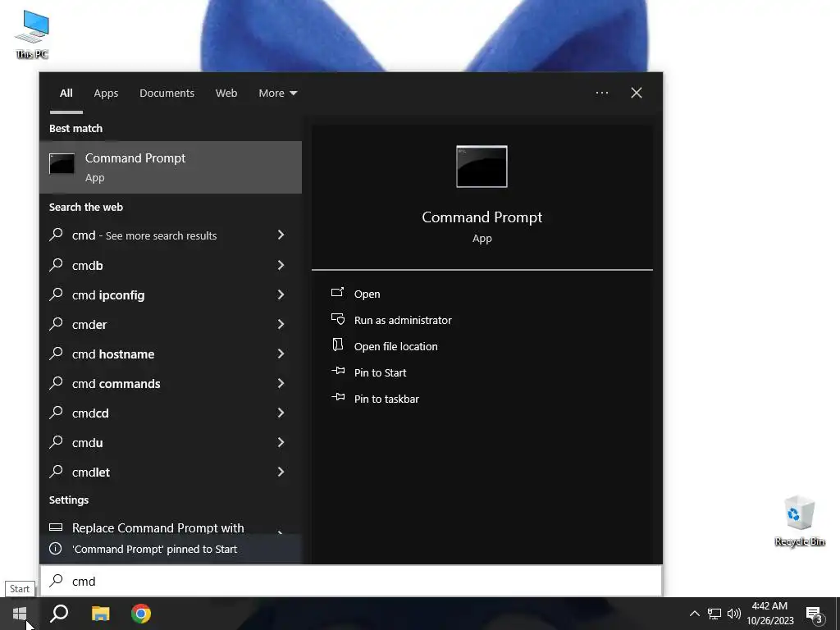Expand the cmd ipconfig suggestion arrow
Viewport: 840px width, 630px height.
281,294
